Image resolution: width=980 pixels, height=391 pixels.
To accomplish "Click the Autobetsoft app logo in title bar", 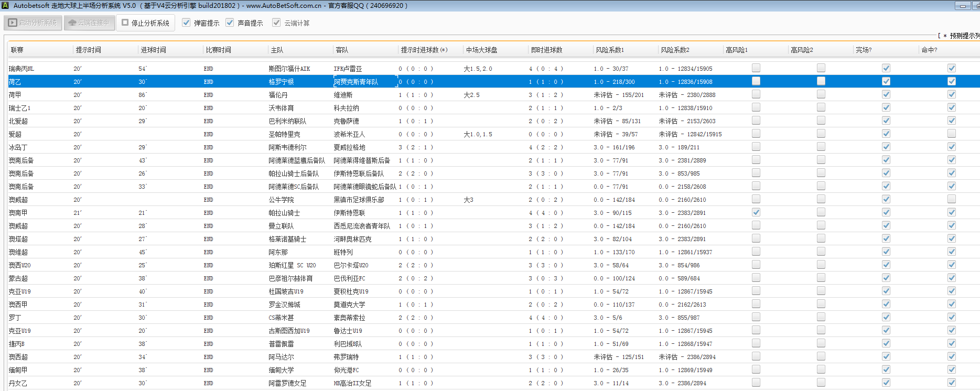I will pos(5,6).
